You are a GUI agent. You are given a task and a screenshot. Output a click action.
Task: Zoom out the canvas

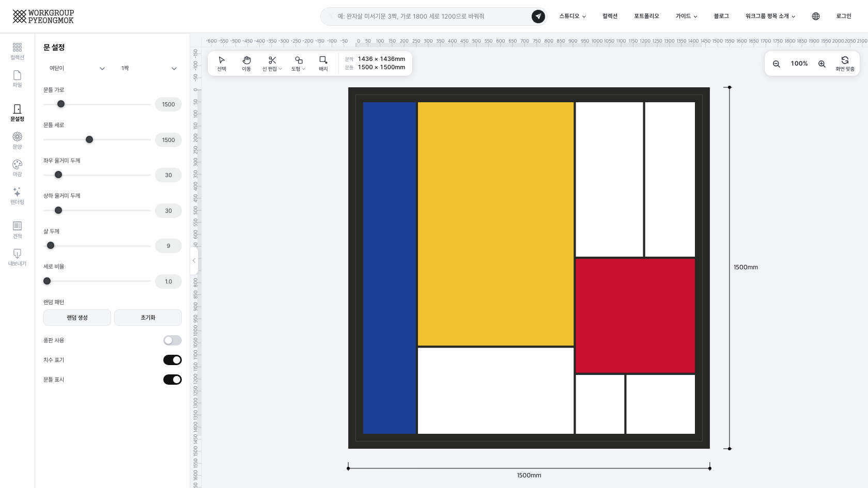pyautogui.click(x=776, y=64)
